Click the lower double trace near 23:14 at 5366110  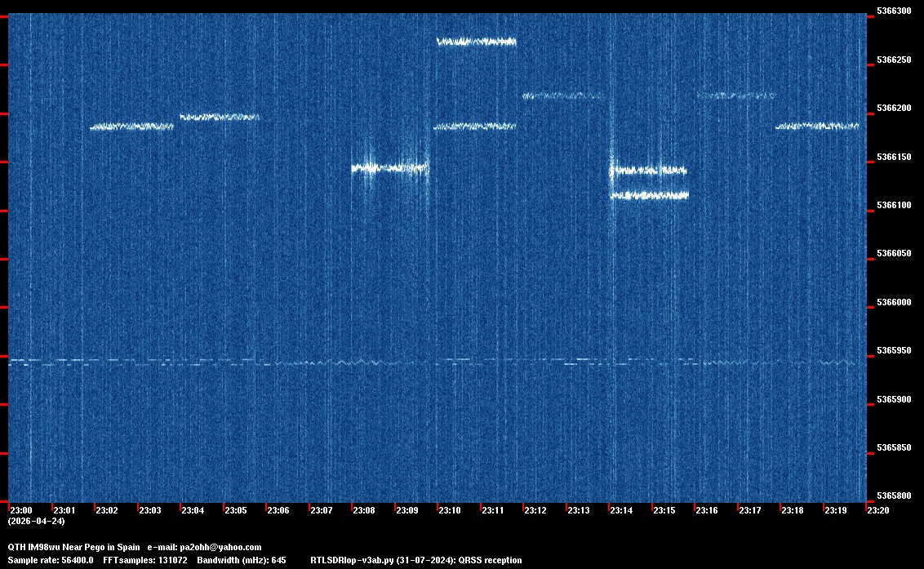pyautogui.click(x=650, y=195)
